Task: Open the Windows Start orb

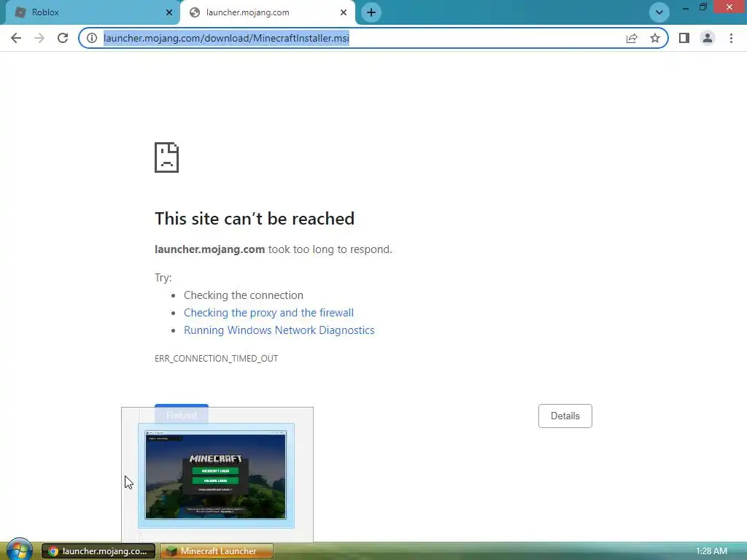Action: [20, 550]
